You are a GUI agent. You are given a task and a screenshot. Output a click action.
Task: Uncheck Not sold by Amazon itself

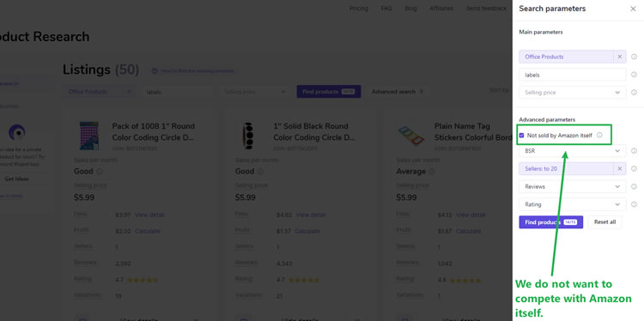click(521, 135)
